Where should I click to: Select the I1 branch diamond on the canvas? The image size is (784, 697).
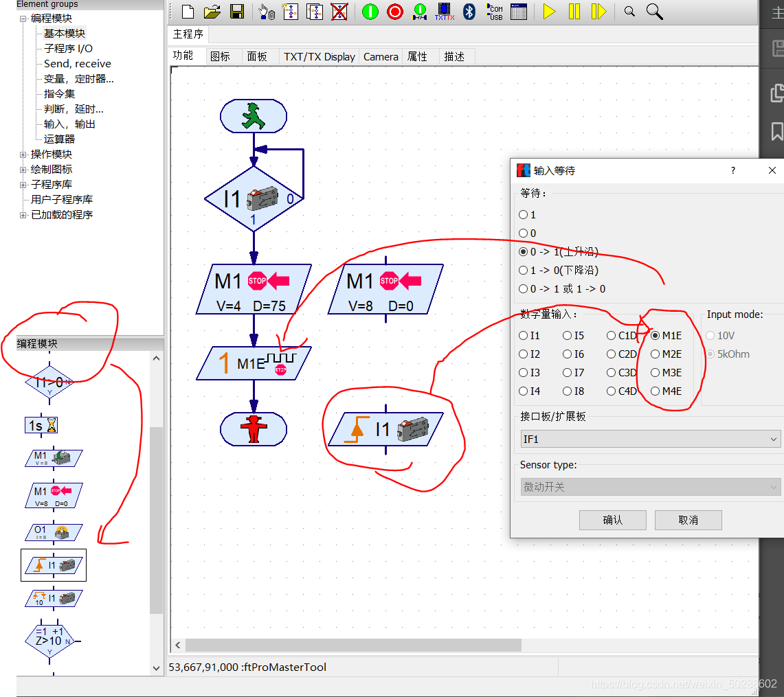(254, 199)
